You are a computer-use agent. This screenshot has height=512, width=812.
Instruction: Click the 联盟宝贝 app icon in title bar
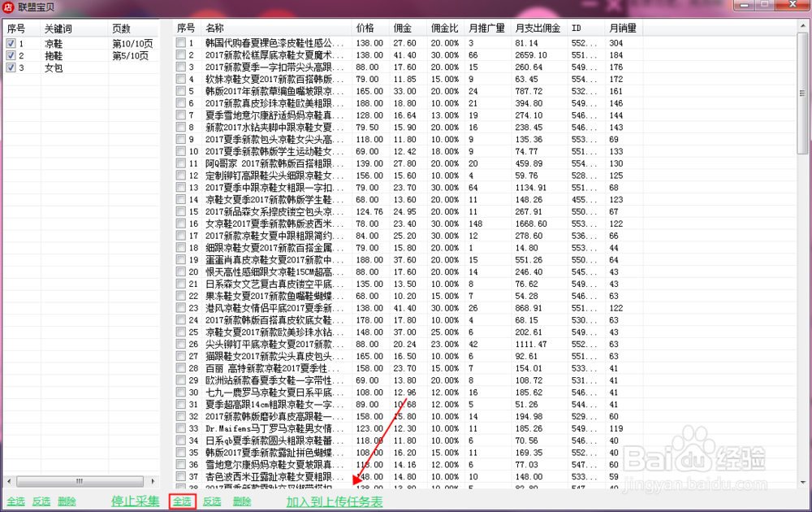pos(8,7)
